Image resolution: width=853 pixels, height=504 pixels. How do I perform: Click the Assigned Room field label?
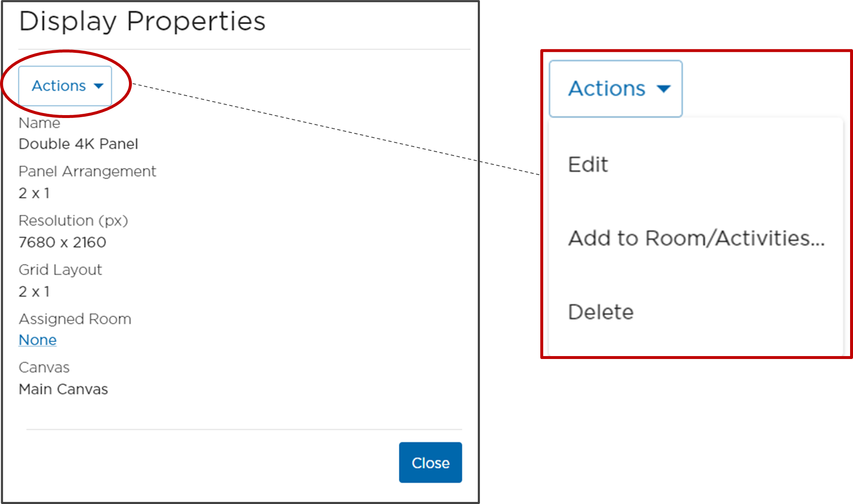(x=75, y=319)
